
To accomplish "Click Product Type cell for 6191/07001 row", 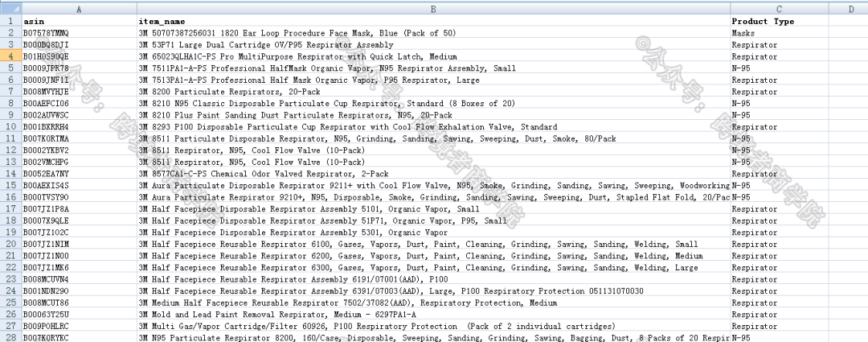I will coord(780,279).
